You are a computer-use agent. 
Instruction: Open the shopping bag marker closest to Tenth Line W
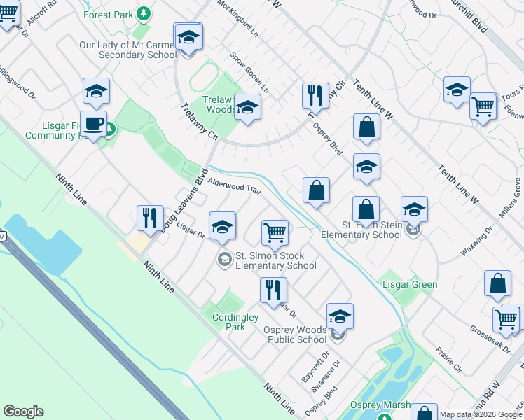pyautogui.click(x=366, y=129)
